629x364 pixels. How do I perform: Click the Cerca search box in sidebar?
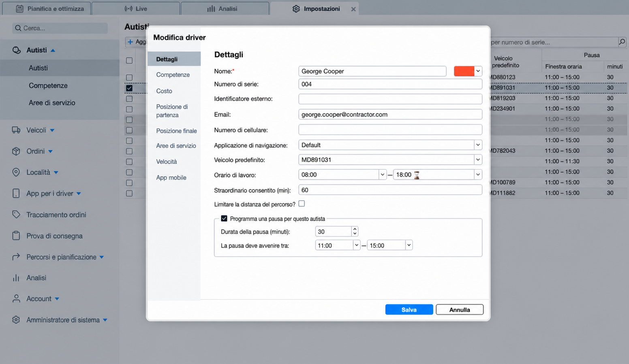(60, 28)
